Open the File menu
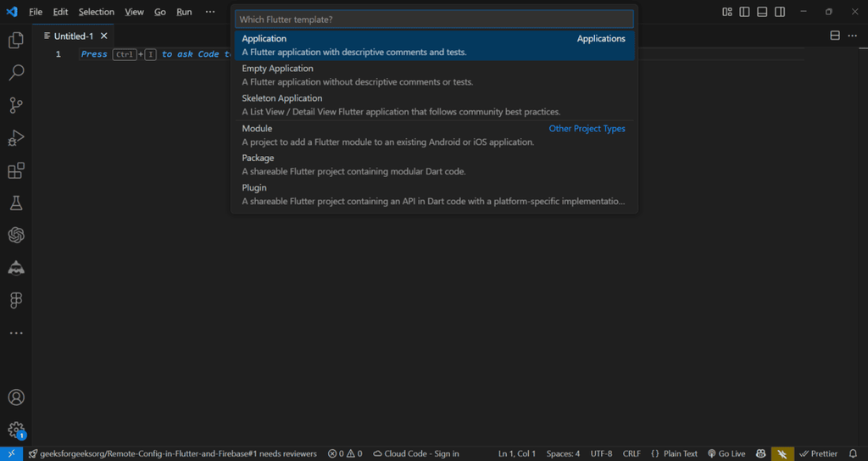Screen dimensions: 868x461 [x=36, y=12]
